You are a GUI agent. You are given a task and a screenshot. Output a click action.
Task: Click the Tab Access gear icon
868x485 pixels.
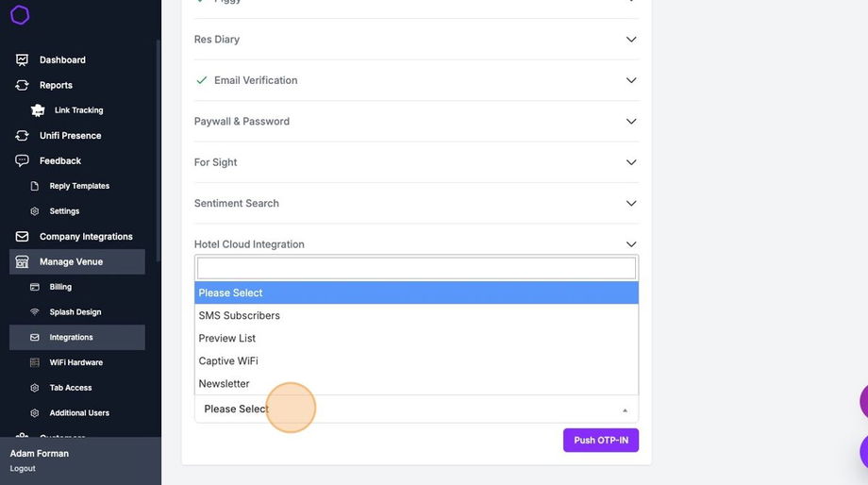pyautogui.click(x=35, y=388)
